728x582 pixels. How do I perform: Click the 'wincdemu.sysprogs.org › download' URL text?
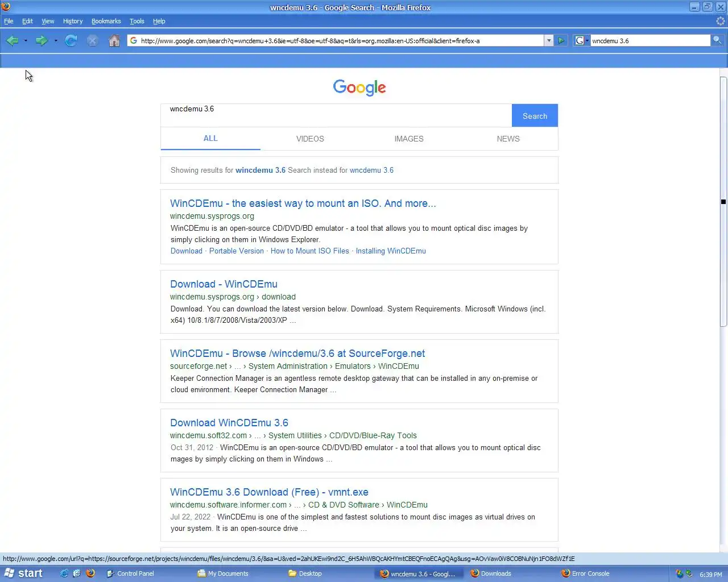pyautogui.click(x=233, y=297)
